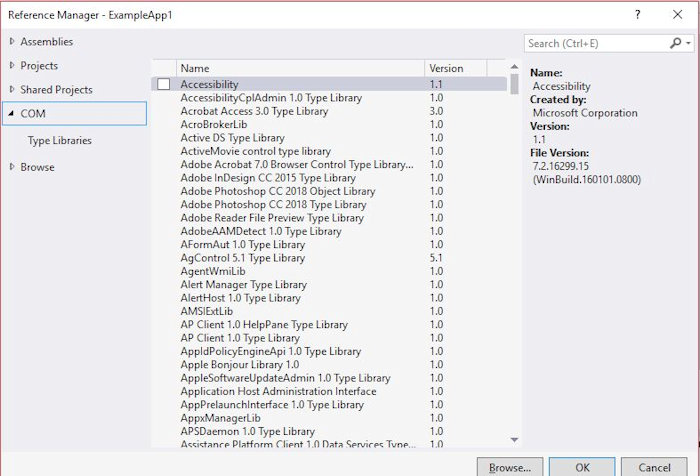
Task: Select AppleSoftwareUpdateAdmin 1.0 Type Library
Action: click(x=329, y=378)
